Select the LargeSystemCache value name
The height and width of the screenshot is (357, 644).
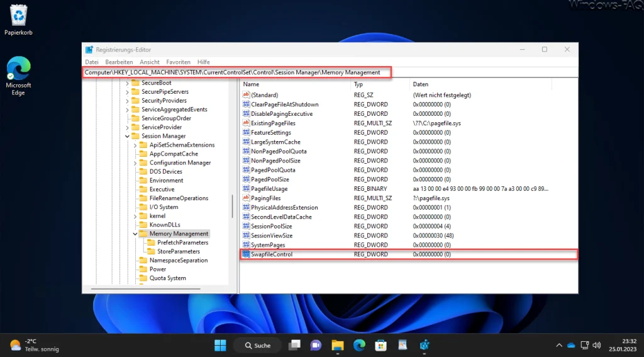[275, 142]
